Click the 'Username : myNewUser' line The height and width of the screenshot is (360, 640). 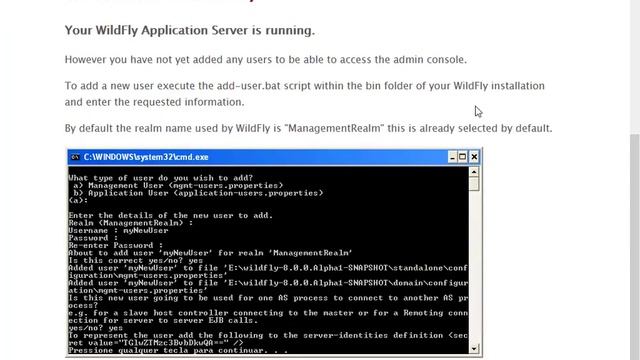click(118, 231)
